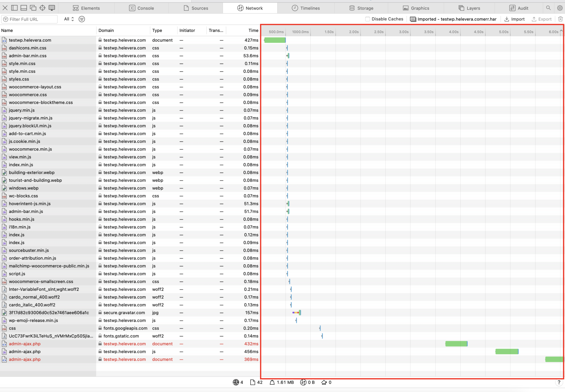Toggle device settings with the monitor icon
565x392 pixels.
(x=52, y=8)
